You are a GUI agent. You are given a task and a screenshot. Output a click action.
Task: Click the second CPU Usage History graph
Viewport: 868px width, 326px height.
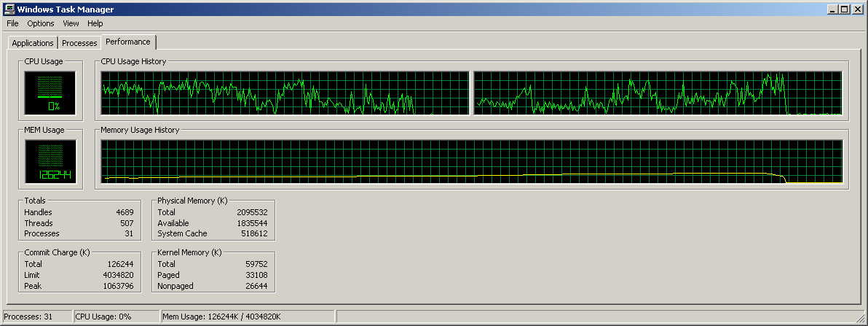pos(658,93)
